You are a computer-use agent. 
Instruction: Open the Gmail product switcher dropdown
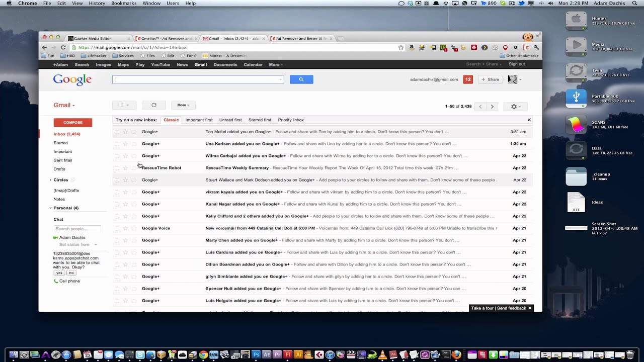64,105
